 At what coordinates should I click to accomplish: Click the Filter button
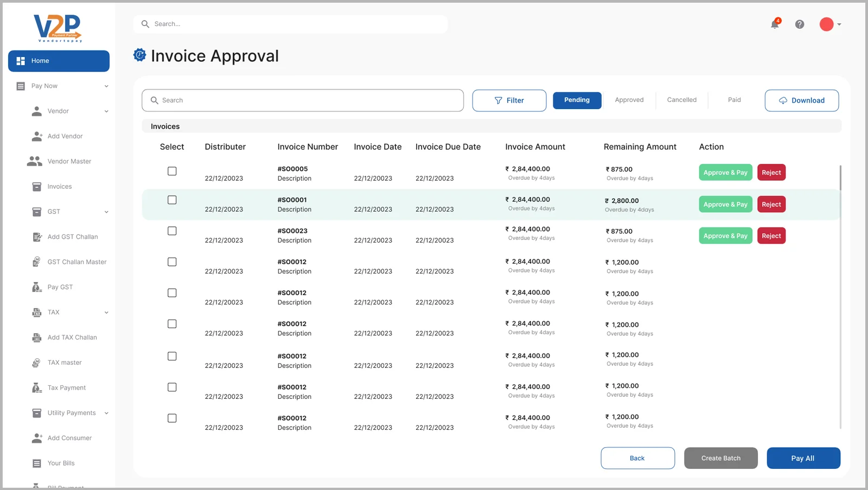click(509, 100)
